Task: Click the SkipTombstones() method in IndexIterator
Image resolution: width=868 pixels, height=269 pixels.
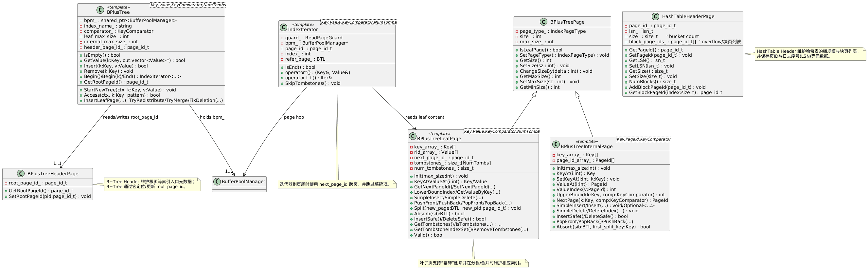Action: [x=312, y=83]
